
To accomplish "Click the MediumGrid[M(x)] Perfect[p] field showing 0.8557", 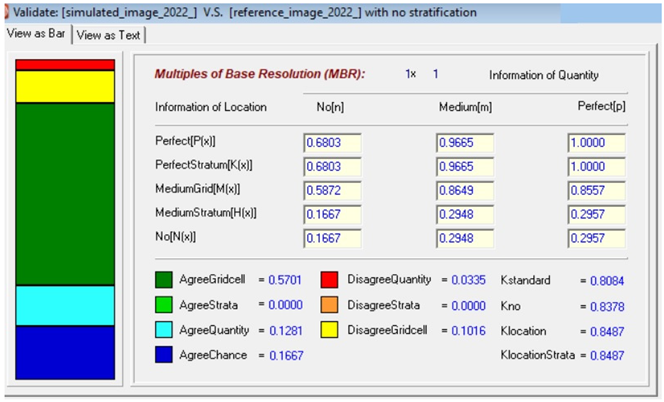I will [x=596, y=189].
